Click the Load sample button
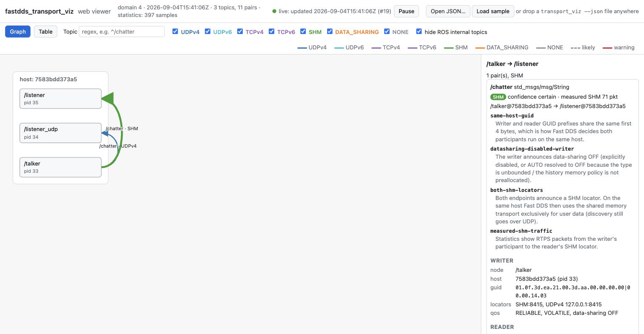The image size is (644, 334). point(493,11)
